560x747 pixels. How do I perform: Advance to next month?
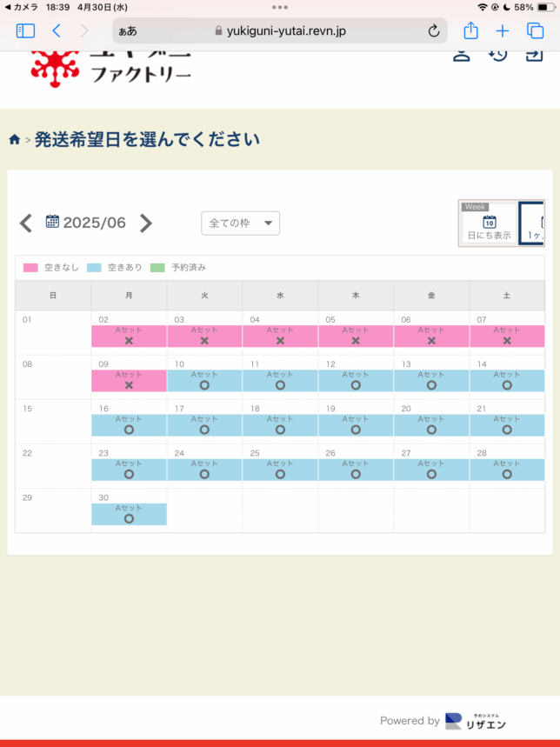[x=146, y=223]
